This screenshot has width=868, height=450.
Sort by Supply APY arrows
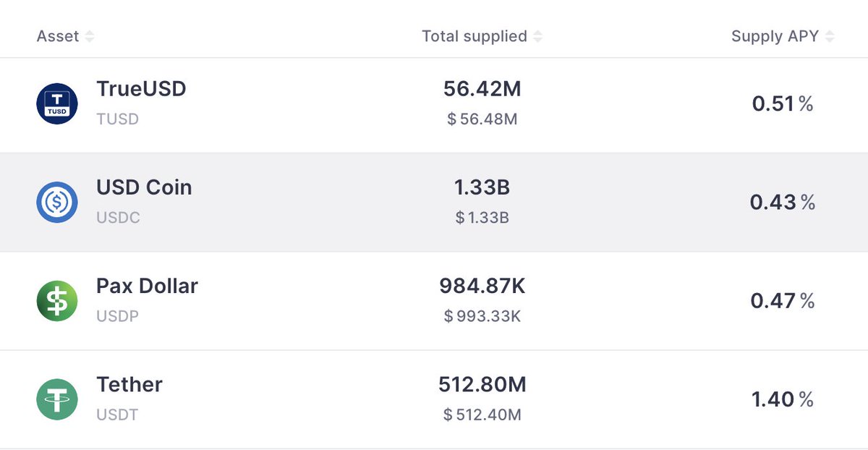(x=829, y=36)
